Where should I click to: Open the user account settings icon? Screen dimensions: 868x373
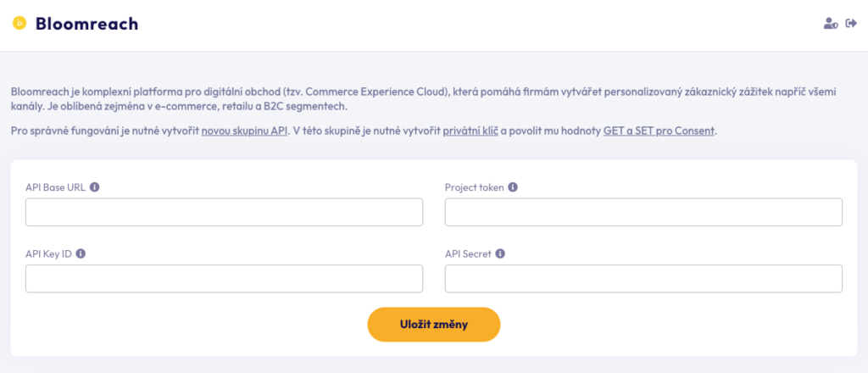point(830,24)
